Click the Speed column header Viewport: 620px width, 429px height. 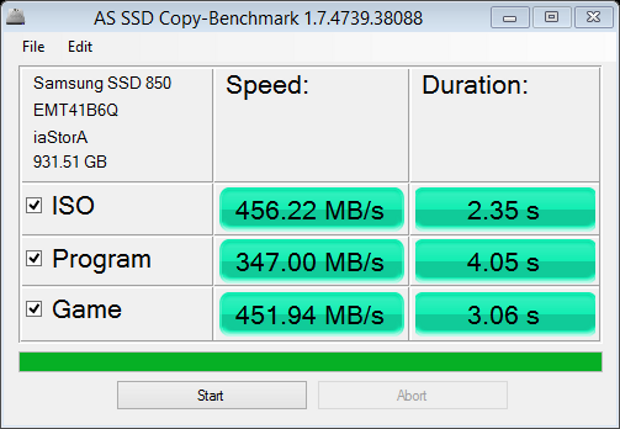coord(267,86)
